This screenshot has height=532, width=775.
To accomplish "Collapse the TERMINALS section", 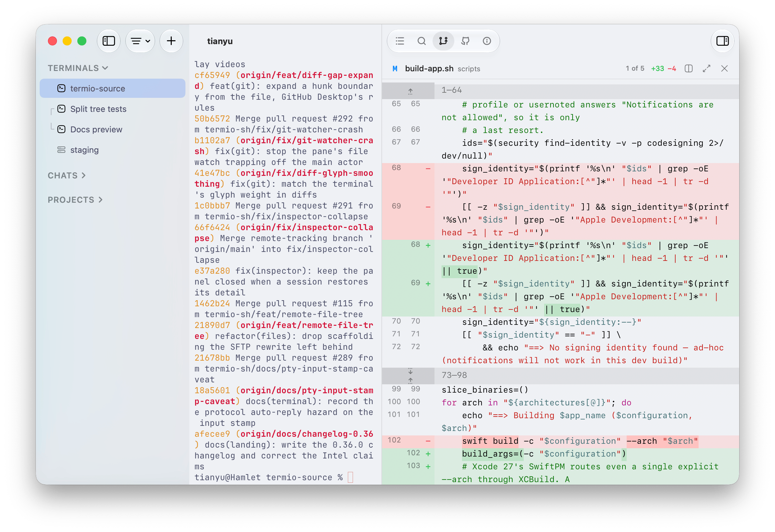I will tap(106, 68).
